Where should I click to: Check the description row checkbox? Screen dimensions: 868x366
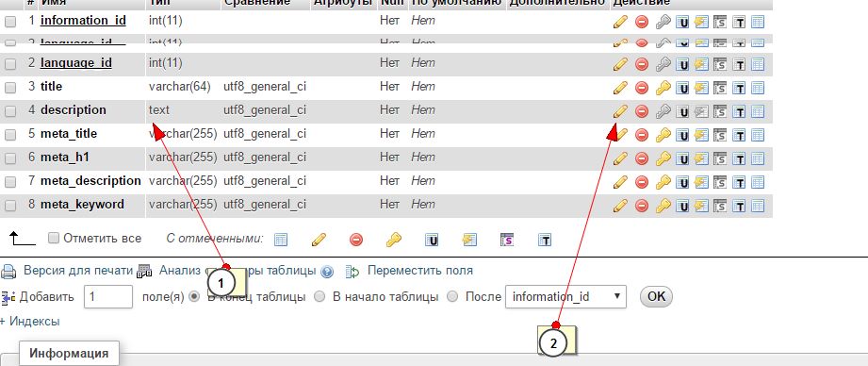click(10, 111)
